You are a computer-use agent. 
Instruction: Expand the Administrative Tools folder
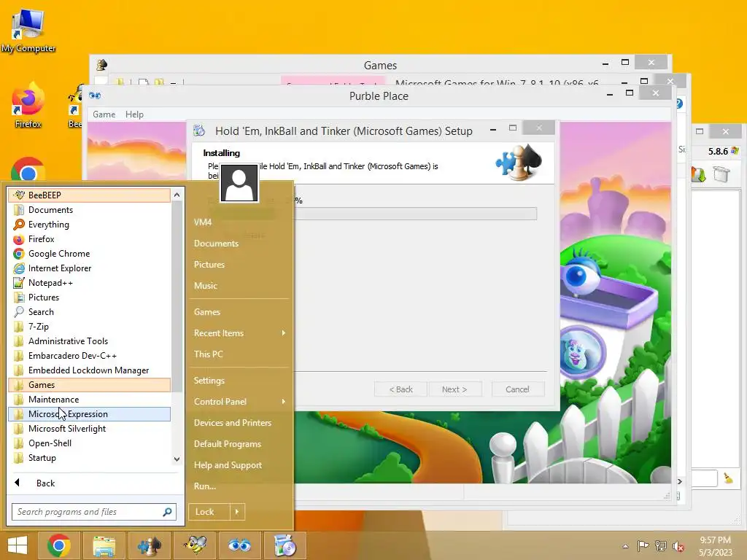point(89,341)
